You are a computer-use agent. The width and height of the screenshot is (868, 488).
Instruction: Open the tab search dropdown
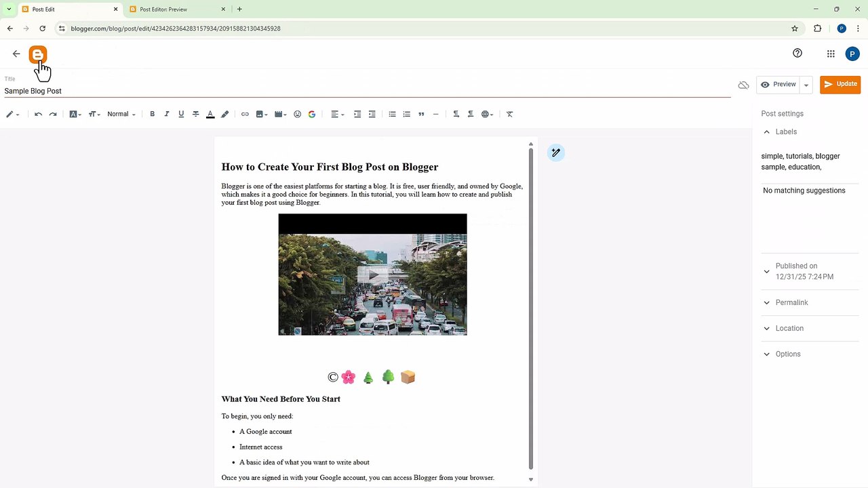(x=9, y=9)
